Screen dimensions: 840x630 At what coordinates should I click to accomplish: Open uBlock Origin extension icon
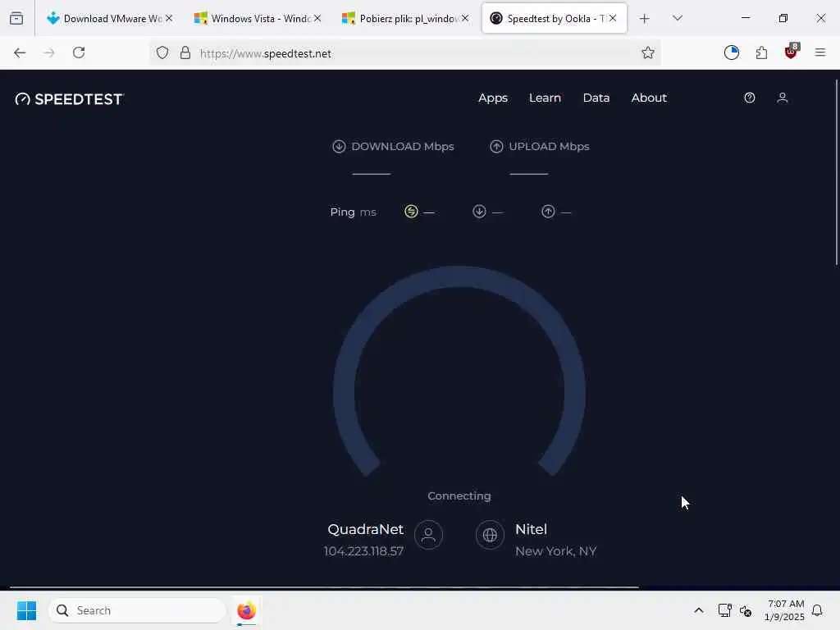792,52
